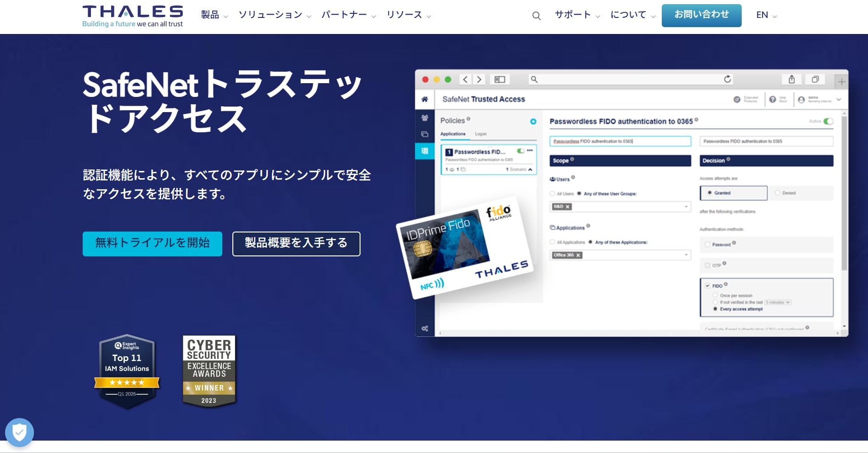Open the について menu
This screenshot has height=453, width=868.
pos(633,15)
